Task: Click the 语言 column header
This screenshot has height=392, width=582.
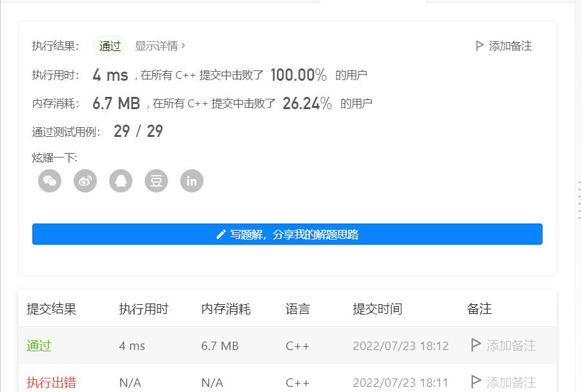Action: pyautogui.click(x=298, y=309)
